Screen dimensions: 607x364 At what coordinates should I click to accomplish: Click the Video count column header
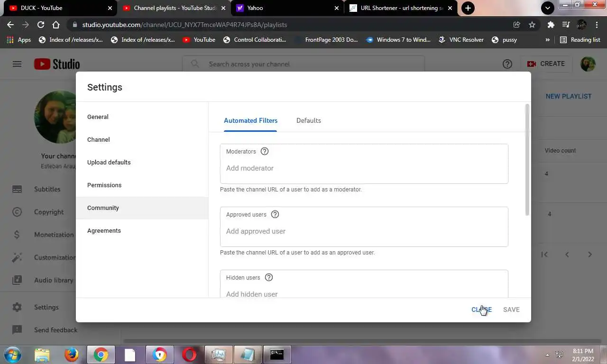(x=560, y=151)
